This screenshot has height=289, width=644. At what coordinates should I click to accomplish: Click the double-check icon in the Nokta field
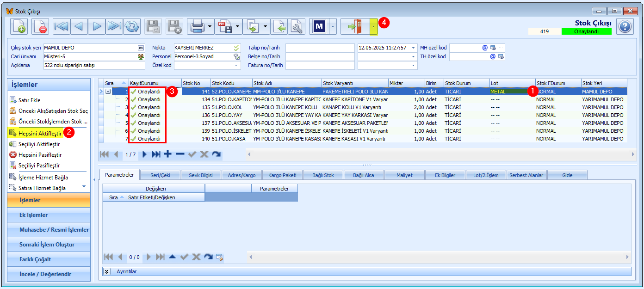(237, 48)
